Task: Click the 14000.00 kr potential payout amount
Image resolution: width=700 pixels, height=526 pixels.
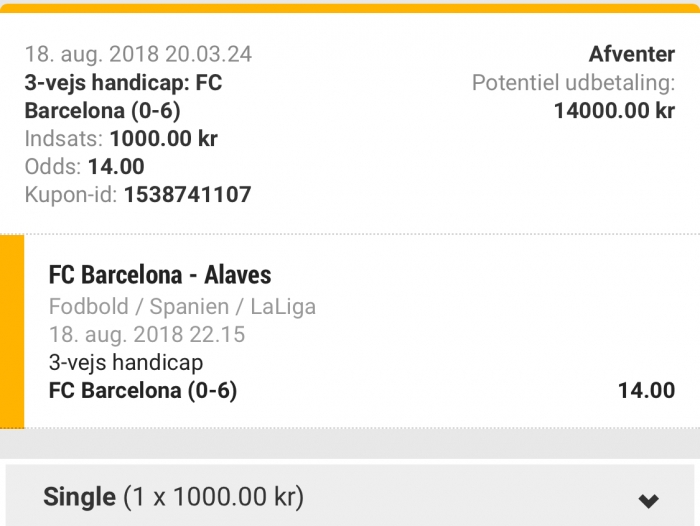Action: (614, 111)
